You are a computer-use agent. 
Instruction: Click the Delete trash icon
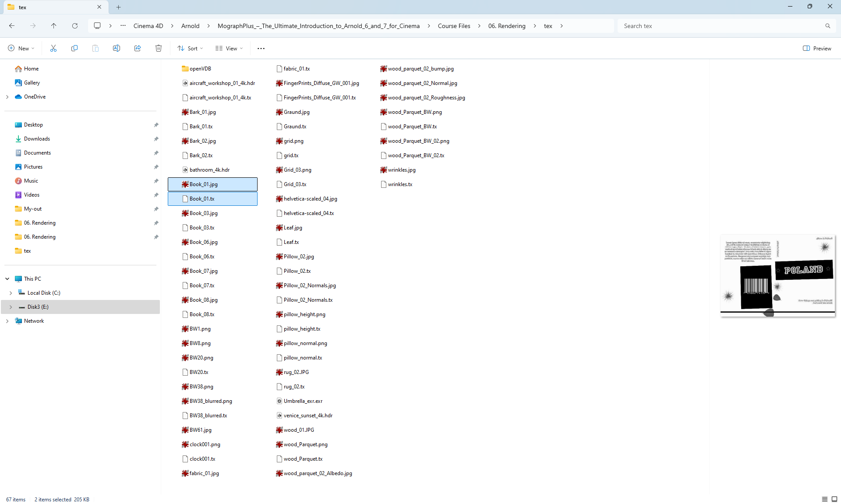point(159,48)
